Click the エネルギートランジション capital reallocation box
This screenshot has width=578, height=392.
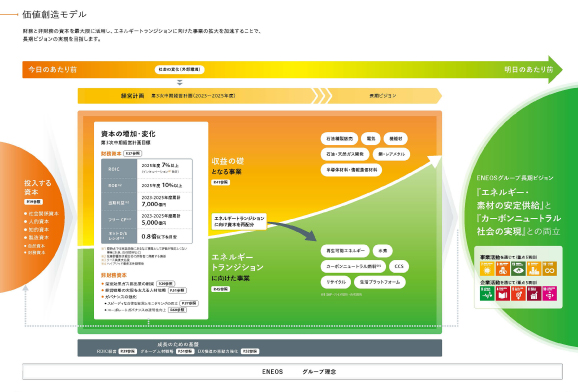(239, 221)
